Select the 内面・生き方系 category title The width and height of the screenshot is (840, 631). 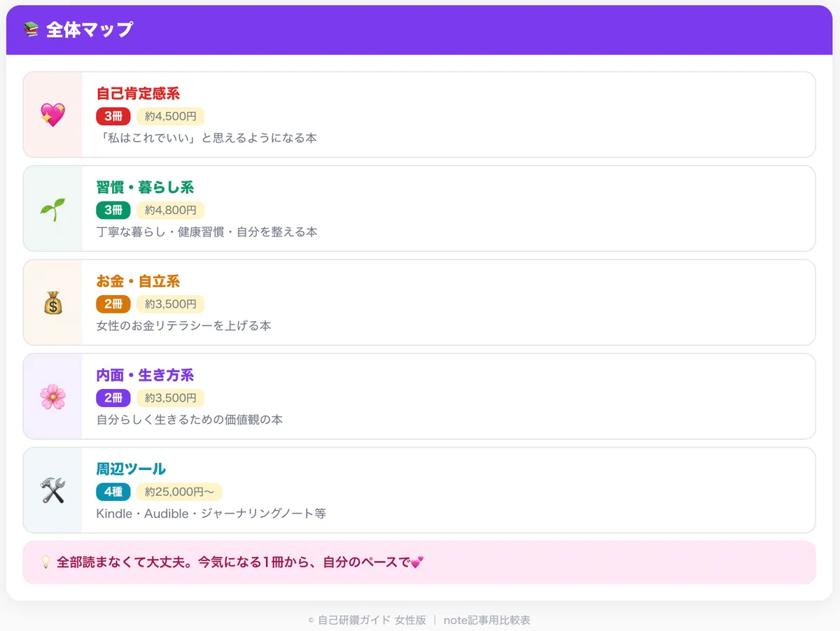tap(145, 375)
